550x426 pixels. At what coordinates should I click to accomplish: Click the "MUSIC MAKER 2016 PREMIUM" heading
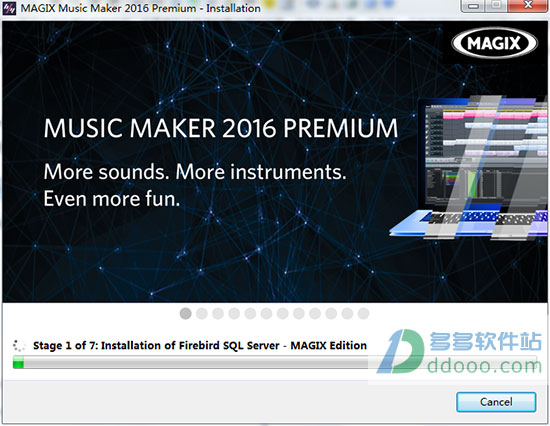pyautogui.click(x=221, y=128)
